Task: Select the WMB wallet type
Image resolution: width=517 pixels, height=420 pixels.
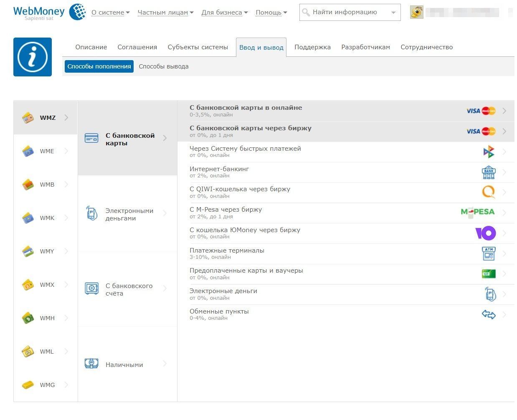Action: click(47, 185)
